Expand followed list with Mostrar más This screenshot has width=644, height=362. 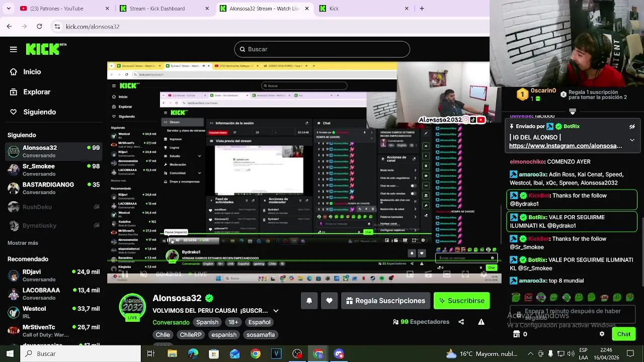(x=23, y=243)
